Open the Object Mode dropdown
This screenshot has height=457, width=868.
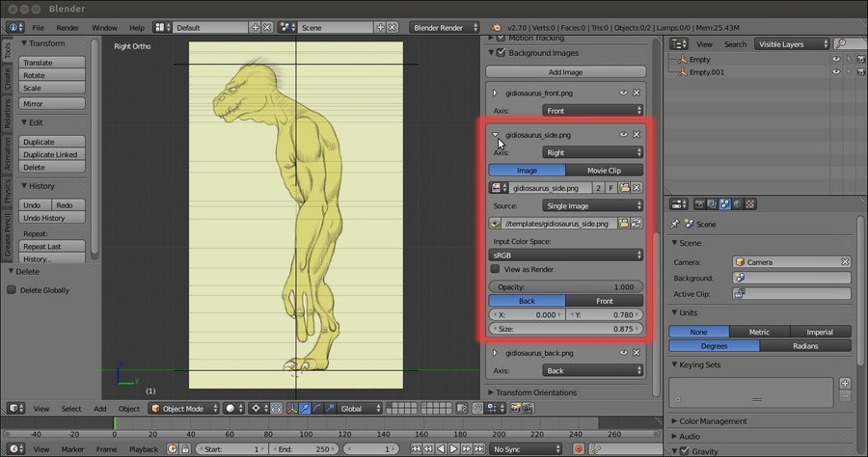pyautogui.click(x=184, y=409)
